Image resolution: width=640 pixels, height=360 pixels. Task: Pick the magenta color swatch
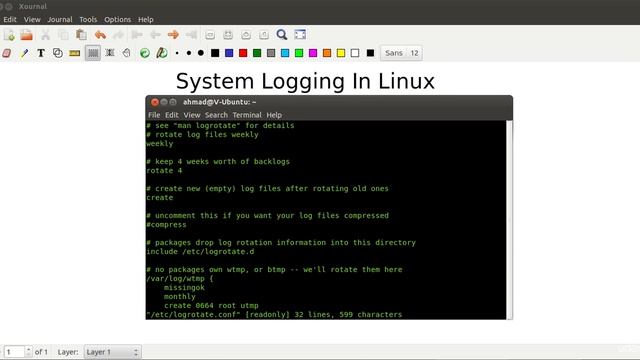tap(313, 53)
